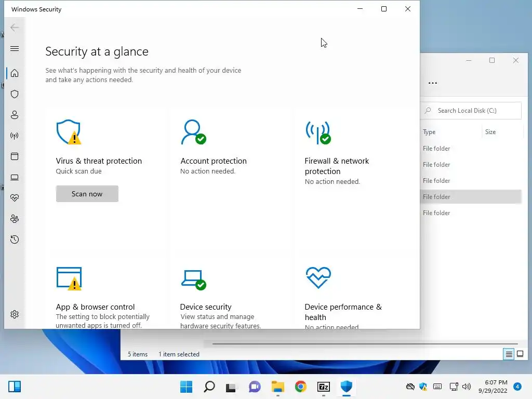Image resolution: width=532 pixels, height=399 pixels.
Task: Open the network tray icon
Action: [454, 387]
